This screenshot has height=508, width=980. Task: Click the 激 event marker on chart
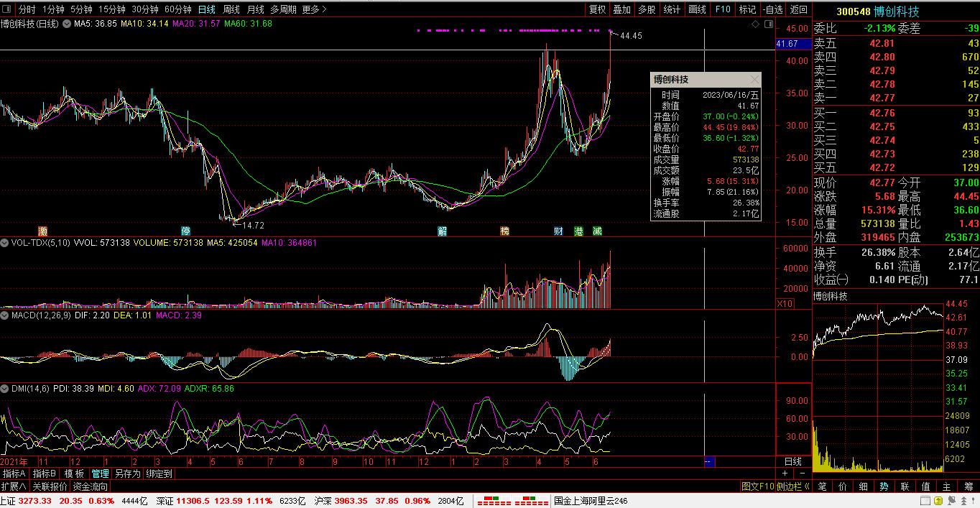click(x=44, y=231)
